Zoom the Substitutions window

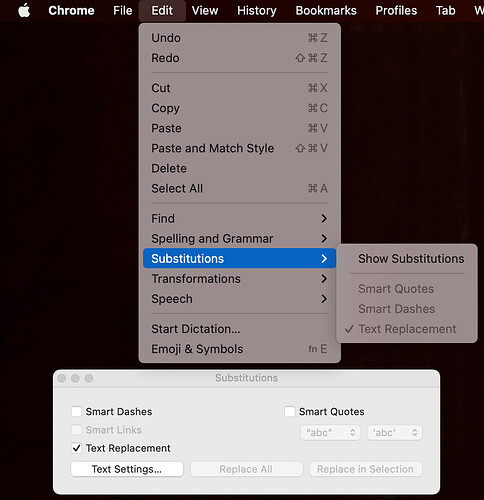(x=89, y=378)
